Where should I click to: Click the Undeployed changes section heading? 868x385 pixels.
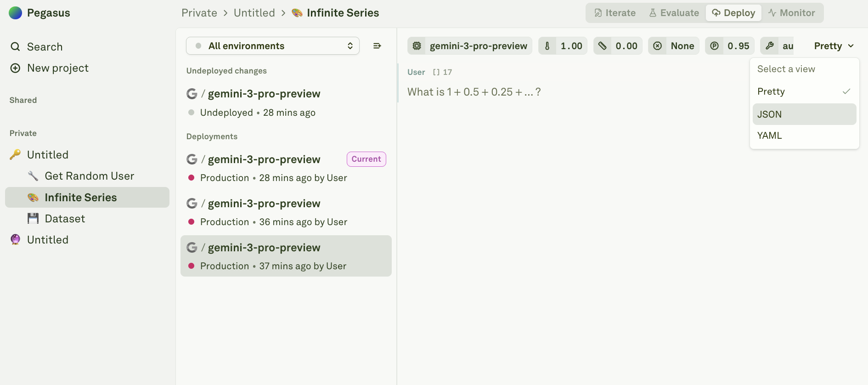(226, 71)
